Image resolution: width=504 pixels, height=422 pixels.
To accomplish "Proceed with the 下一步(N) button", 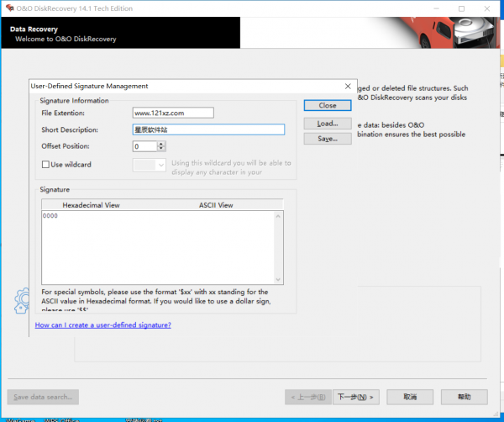I will (x=356, y=398).
